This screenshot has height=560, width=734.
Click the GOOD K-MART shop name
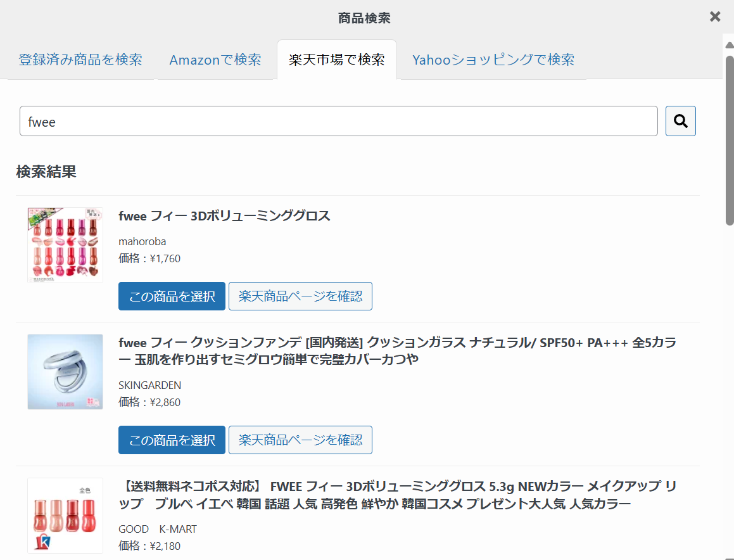pyautogui.click(x=158, y=529)
